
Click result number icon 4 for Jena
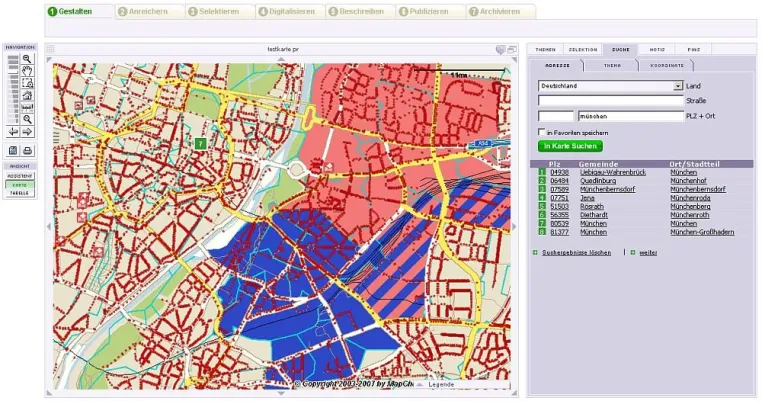tap(542, 198)
